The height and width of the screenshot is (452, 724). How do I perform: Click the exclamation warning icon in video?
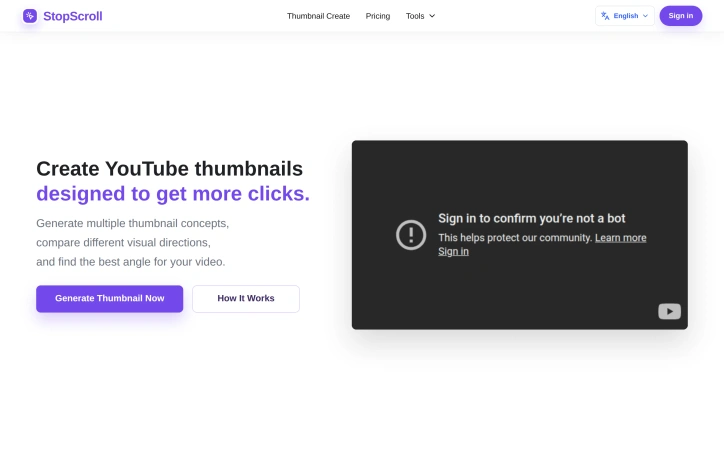coord(411,235)
